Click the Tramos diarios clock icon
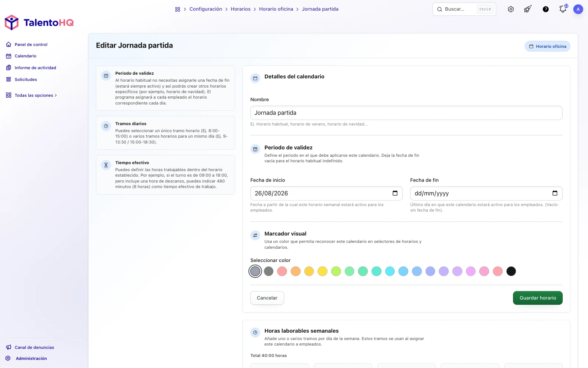Image resolution: width=588 pixels, height=368 pixels. pyautogui.click(x=106, y=126)
